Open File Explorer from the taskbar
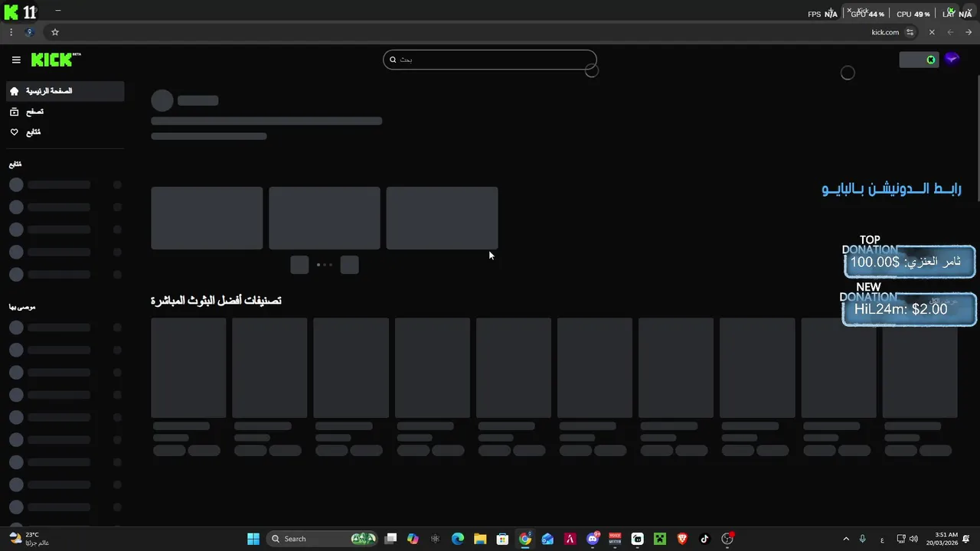 click(x=480, y=539)
